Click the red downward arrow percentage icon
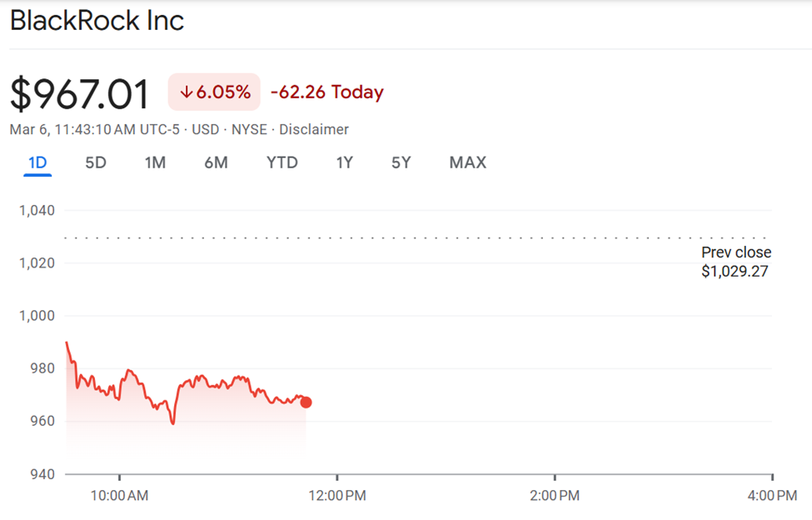 [x=213, y=92]
